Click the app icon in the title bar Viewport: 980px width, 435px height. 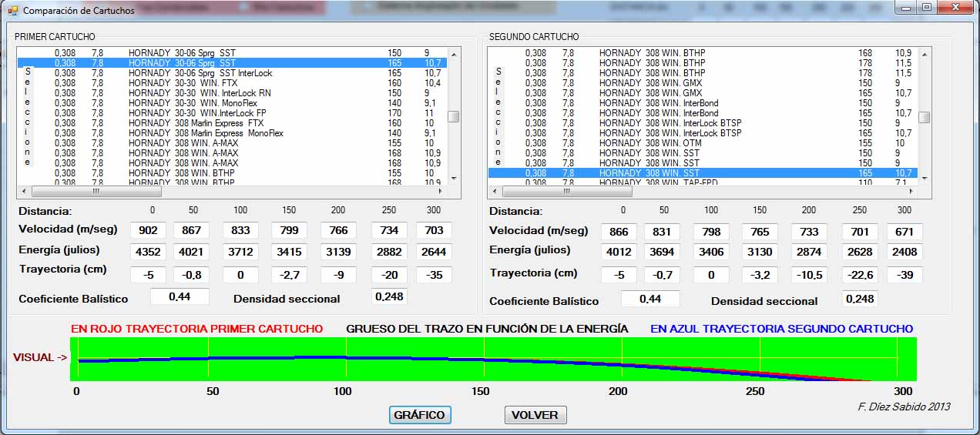point(12,11)
